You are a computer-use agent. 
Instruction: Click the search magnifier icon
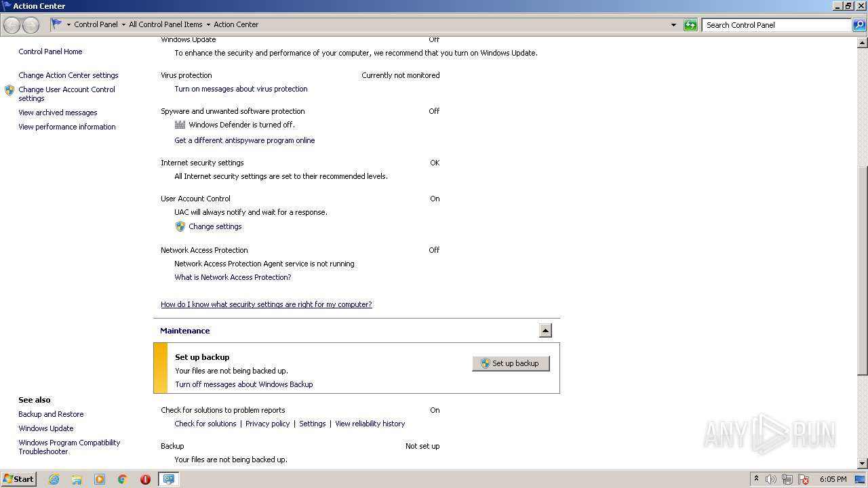[x=859, y=25]
